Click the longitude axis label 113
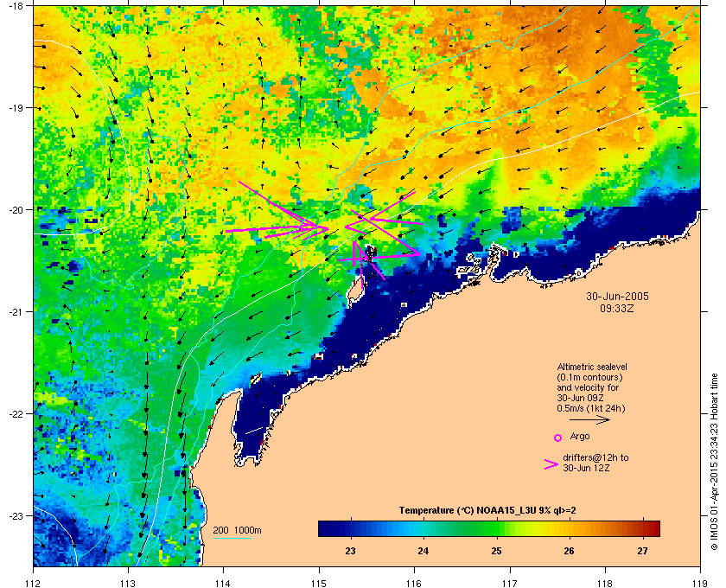 128,583
